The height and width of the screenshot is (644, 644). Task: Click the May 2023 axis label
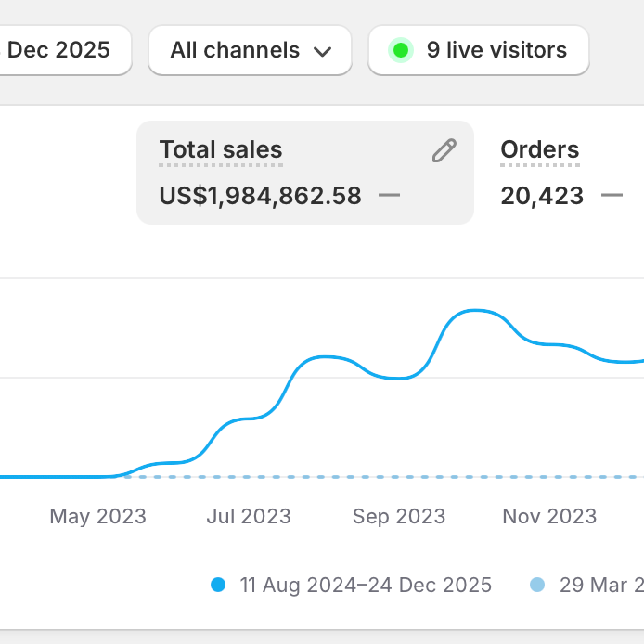pos(97,517)
